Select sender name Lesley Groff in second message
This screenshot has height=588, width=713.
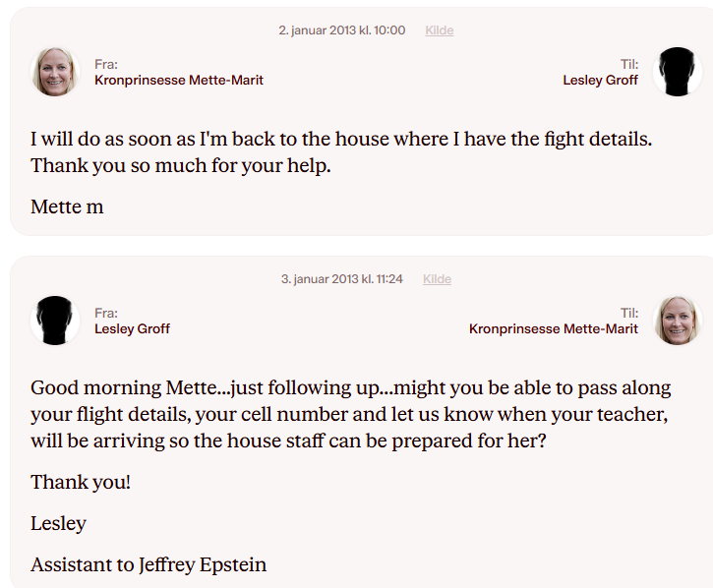[132, 329]
